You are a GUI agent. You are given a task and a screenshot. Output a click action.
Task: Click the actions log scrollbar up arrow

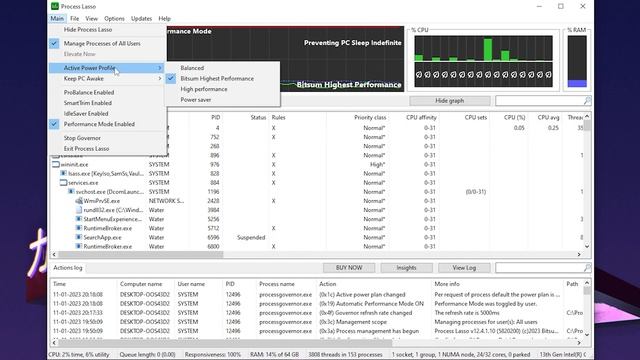coord(587,282)
